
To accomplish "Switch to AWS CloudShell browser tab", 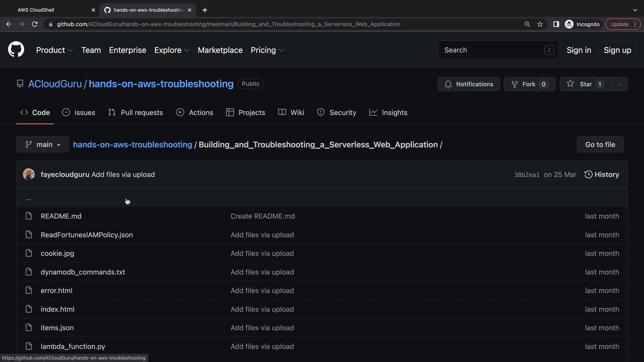I will click(36, 10).
